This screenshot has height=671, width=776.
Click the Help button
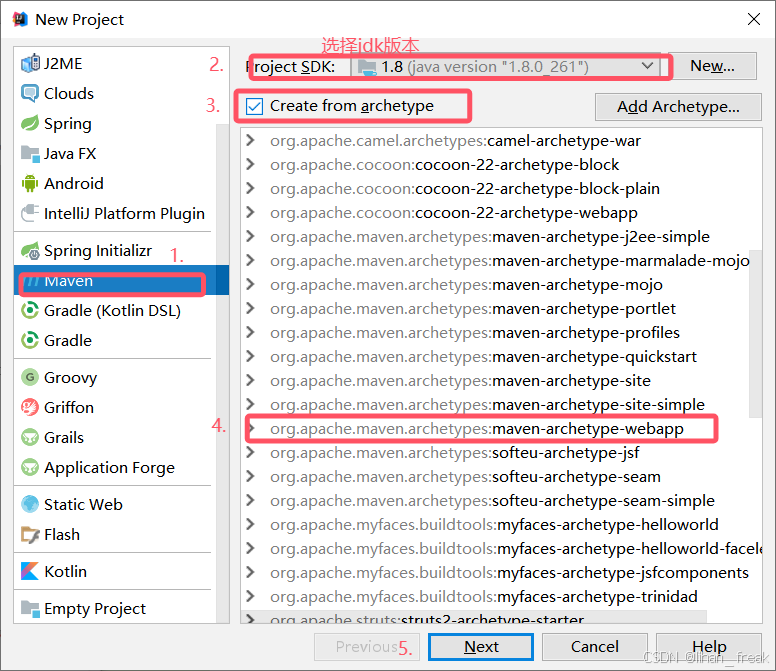click(x=709, y=647)
